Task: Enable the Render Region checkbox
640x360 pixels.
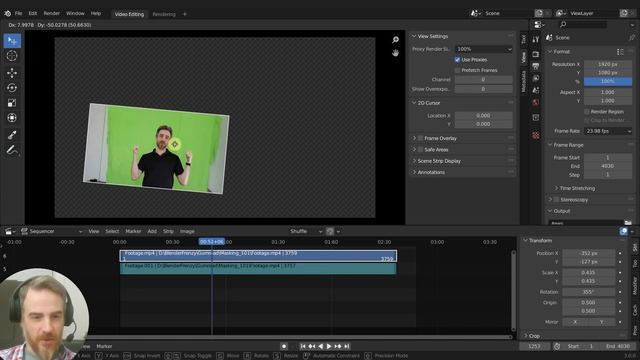Action: tap(587, 112)
